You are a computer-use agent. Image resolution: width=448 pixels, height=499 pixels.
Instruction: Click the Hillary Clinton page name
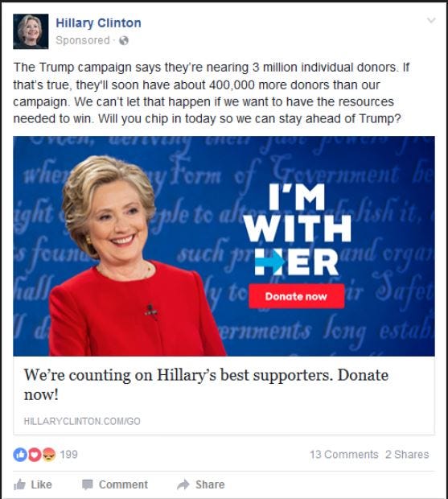tap(98, 23)
